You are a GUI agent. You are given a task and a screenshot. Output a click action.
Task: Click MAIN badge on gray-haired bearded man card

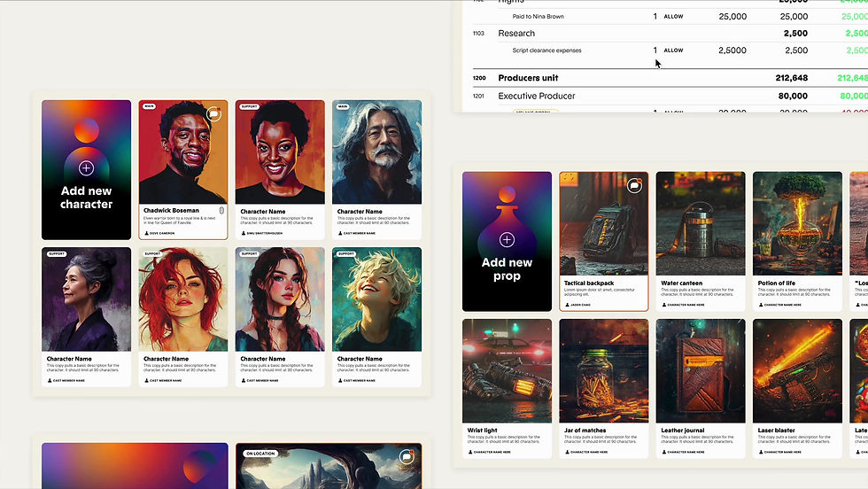(343, 106)
